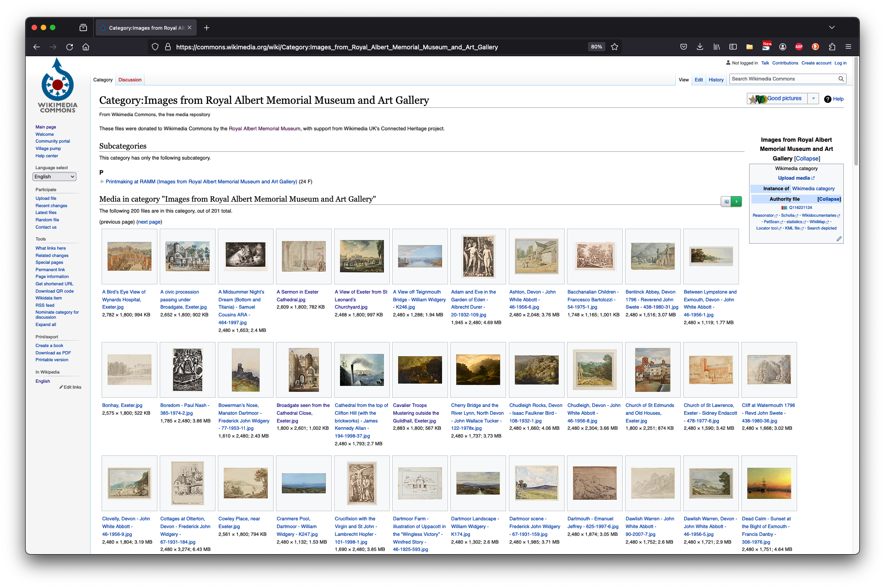The width and height of the screenshot is (885, 588).
Task: Click the Category tab
Action: (x=104, y=80)
